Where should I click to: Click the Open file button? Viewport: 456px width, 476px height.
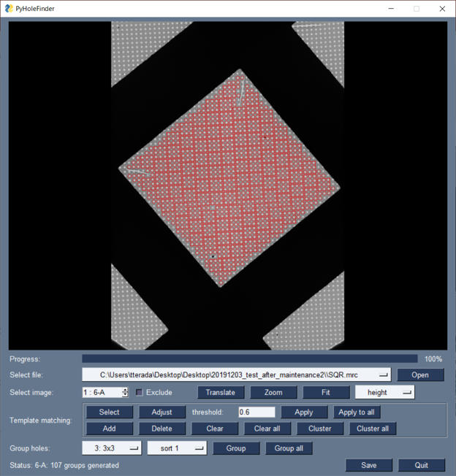point(420,375)
